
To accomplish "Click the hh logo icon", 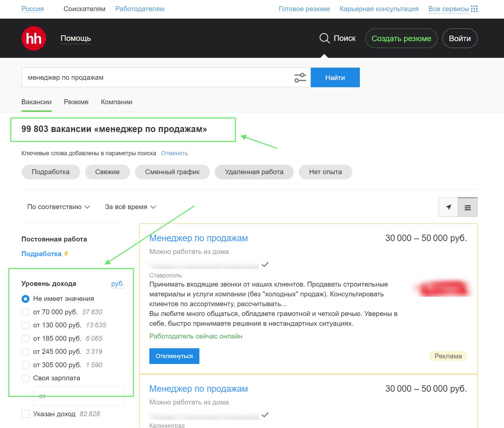I will (x=34, y=39).
